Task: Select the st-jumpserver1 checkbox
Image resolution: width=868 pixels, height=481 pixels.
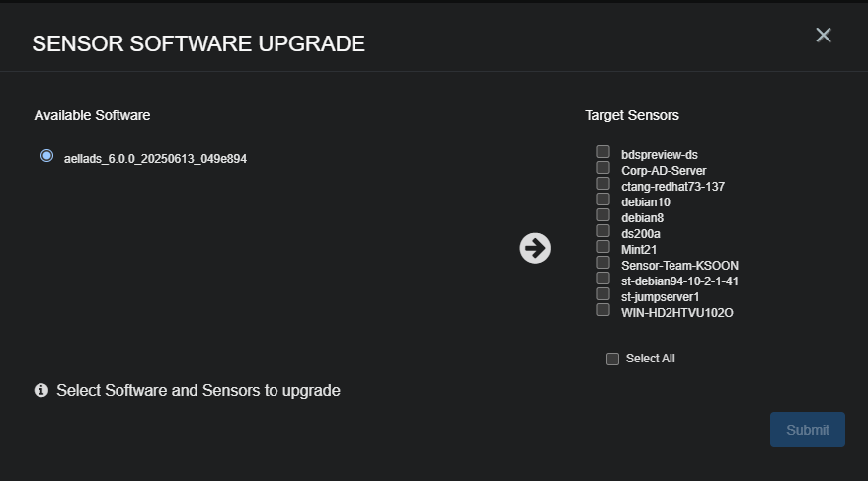Action: point(603,294)
